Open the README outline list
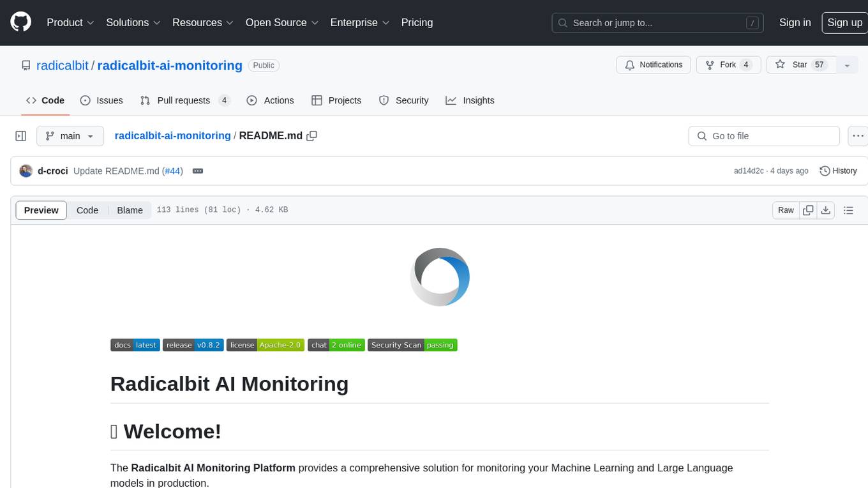Screen dimensions: 868x488 click(x=848, y=210)
